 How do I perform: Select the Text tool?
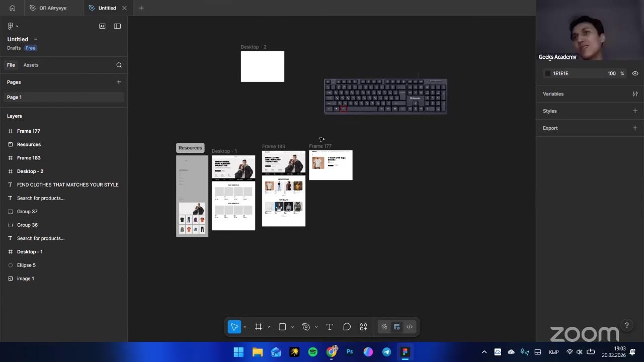coord(330,327)
